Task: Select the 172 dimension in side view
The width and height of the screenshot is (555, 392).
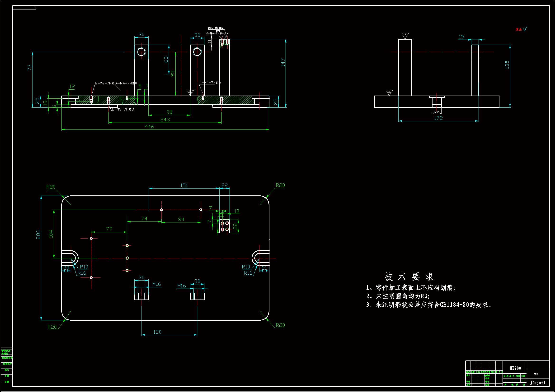Action: tap(438, 118)
